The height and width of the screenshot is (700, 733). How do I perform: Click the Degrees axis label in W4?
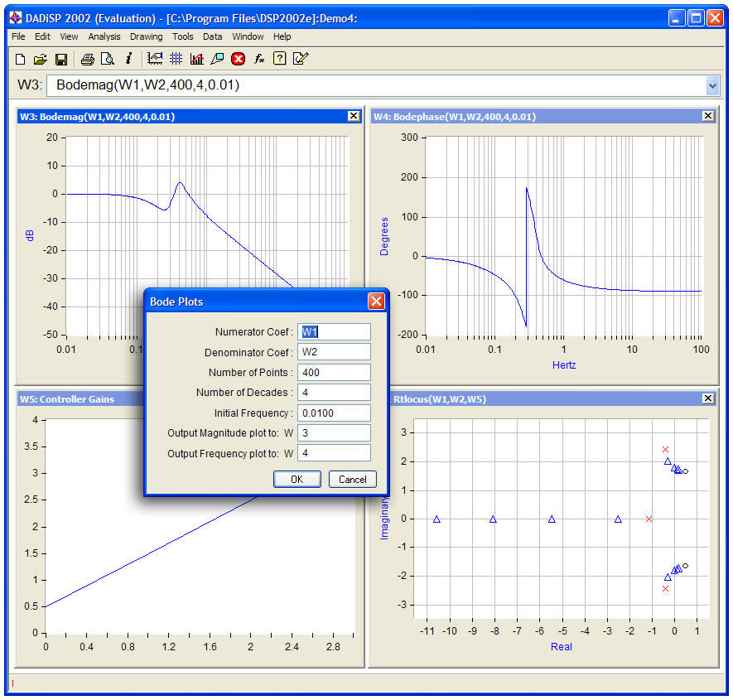click(x=383, y=236)
